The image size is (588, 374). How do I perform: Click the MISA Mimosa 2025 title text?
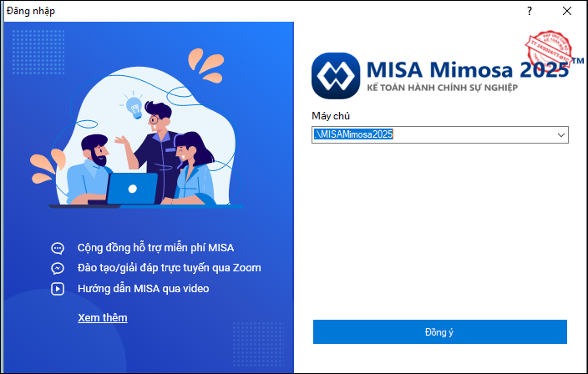click(x=468, y=69)
